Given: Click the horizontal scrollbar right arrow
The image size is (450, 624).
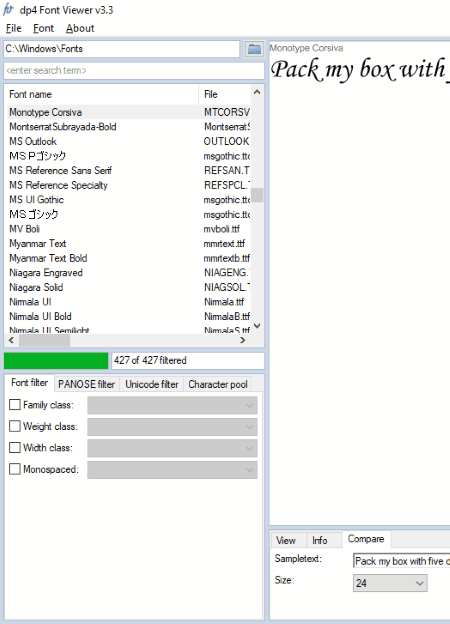Looking at the screenshot, I should [243, 340].
